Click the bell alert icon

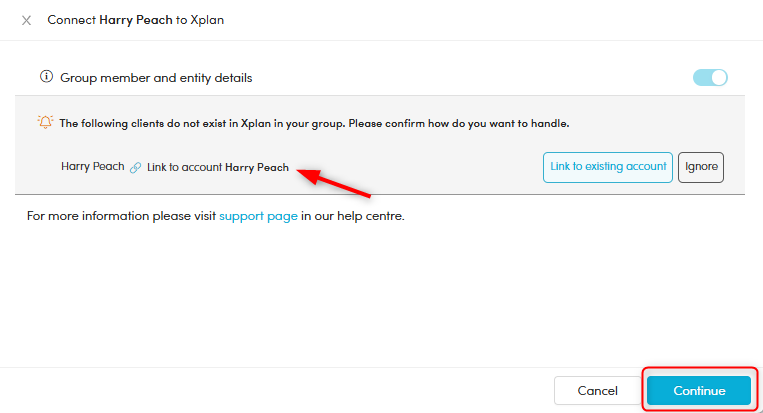coord(45,122)
